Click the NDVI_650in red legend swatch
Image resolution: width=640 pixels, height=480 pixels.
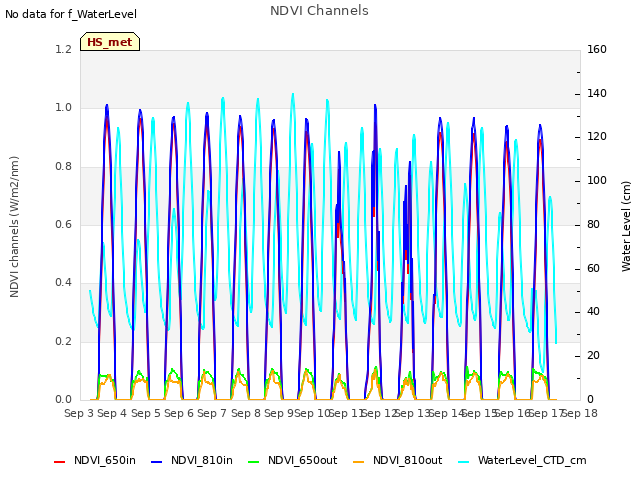pos(60,462)
